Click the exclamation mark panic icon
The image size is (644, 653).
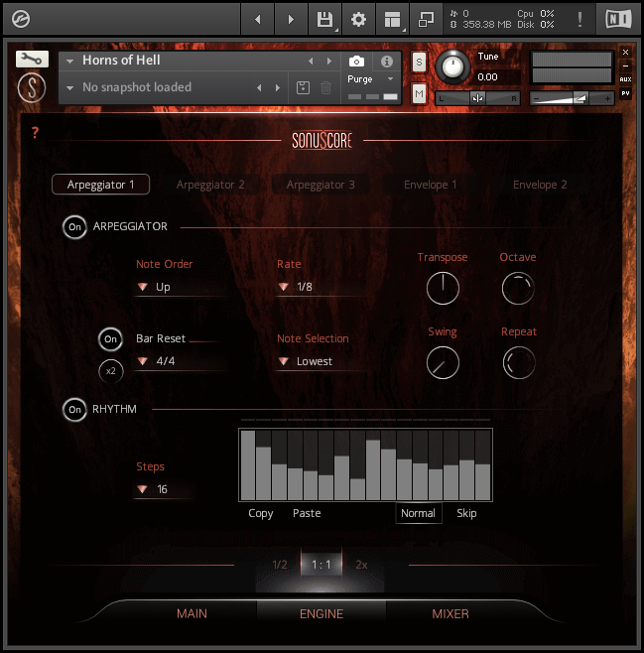click(x=580, y=19)
